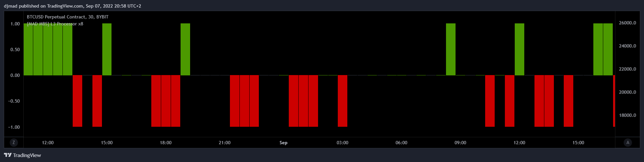Click the lone red bar above 03:00
Viewport: 644px width, 162px height.
(x=342, y=101)
